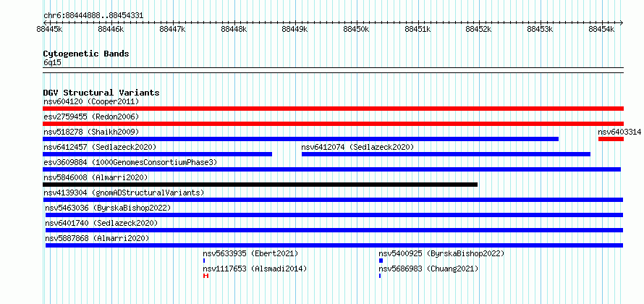This screenshot has width=644, height=304.
Task: Select the small red nsv1117653 marker
Action: (x=206, y=276)
